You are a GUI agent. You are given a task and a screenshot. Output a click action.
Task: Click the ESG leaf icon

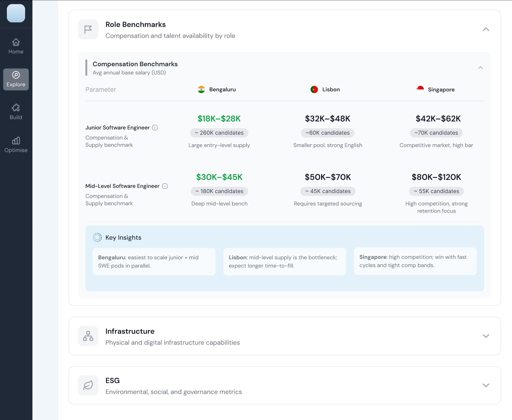pos(88,385)
